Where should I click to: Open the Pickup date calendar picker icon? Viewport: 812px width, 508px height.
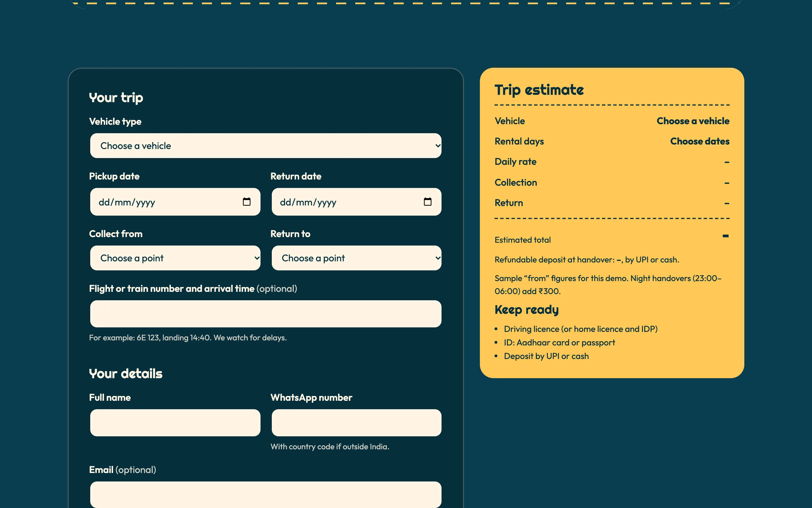(247, 202)
